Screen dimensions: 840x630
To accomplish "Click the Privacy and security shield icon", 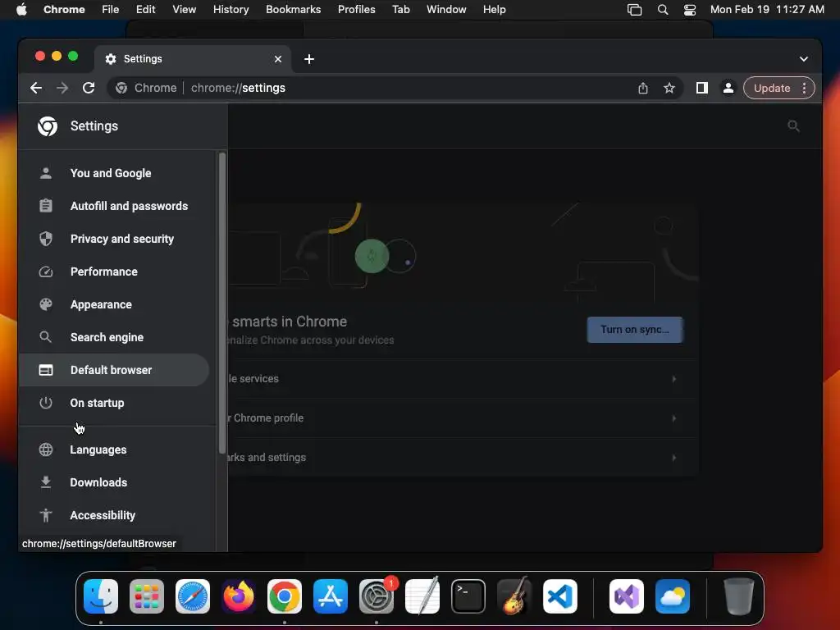I will [x=46, y=239].
